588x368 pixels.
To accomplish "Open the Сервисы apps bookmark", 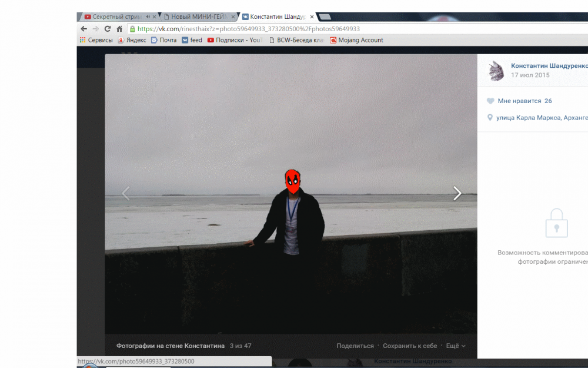I will pyautogui.click(x=96, y=40).
